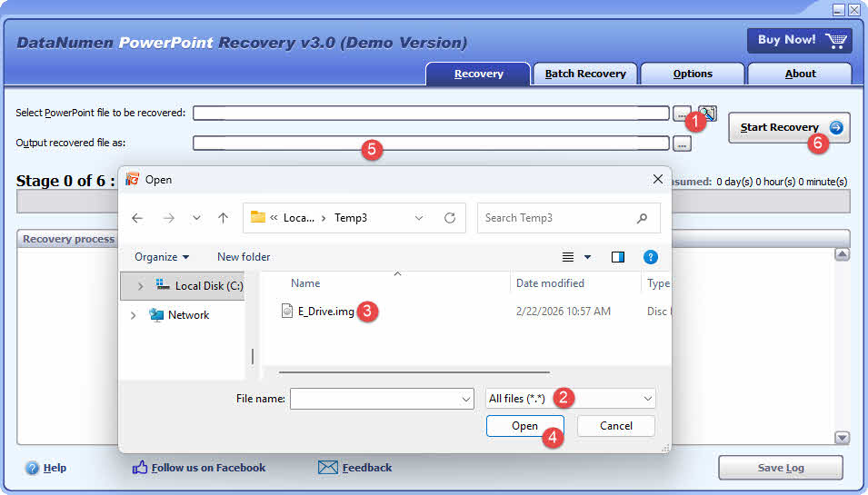Open Help link
Image resolution: width=868 pixels, height=495 pixels.
[x=55, y=468]
